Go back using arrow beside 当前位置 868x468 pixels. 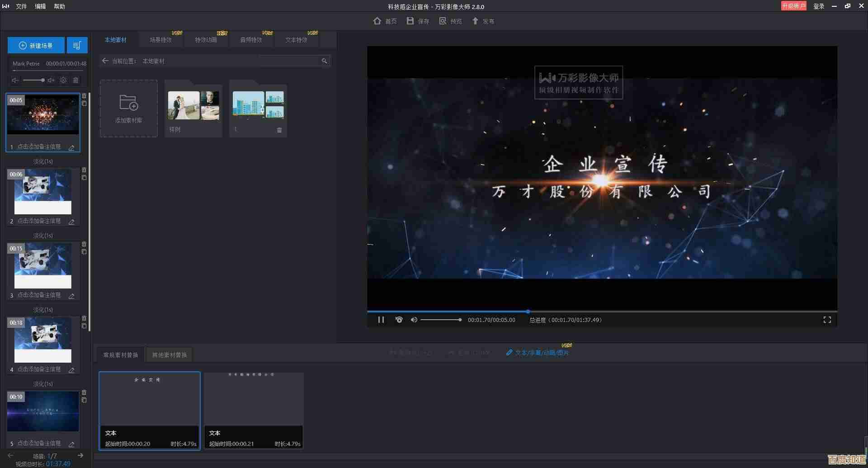pyautogui.click(x=105, y=61)
